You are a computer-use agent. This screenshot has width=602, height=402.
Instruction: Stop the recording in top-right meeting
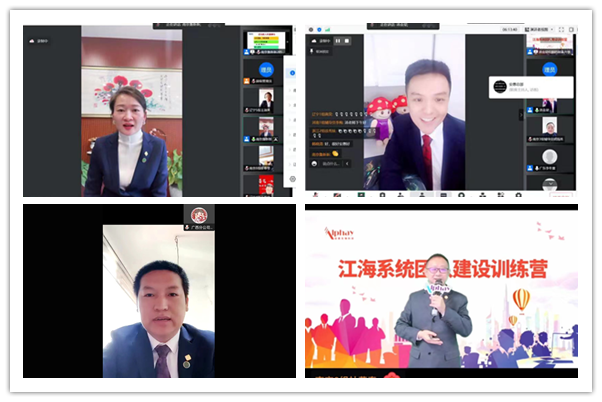[347, 40]
